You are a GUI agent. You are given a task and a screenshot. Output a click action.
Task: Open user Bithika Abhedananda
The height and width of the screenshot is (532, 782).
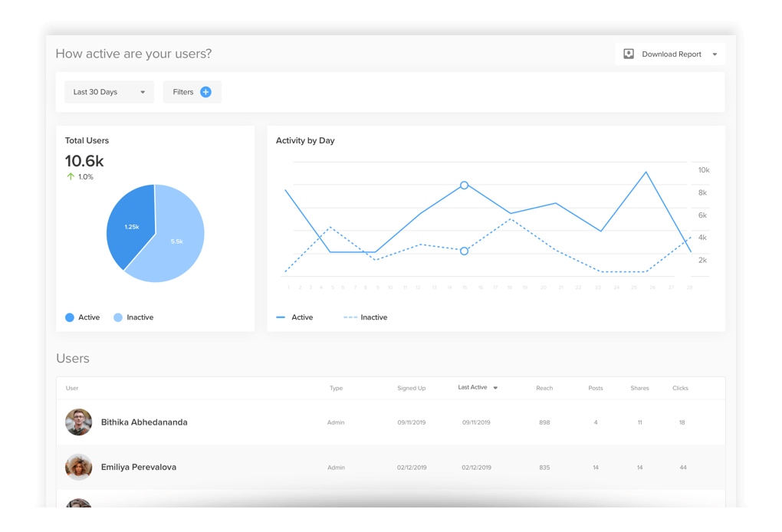(144, 422)
